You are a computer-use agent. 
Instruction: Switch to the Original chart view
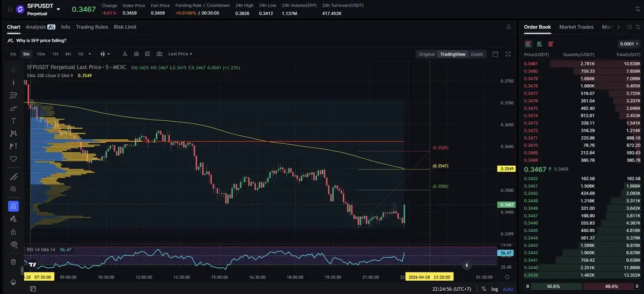click(x=426, y=54)
